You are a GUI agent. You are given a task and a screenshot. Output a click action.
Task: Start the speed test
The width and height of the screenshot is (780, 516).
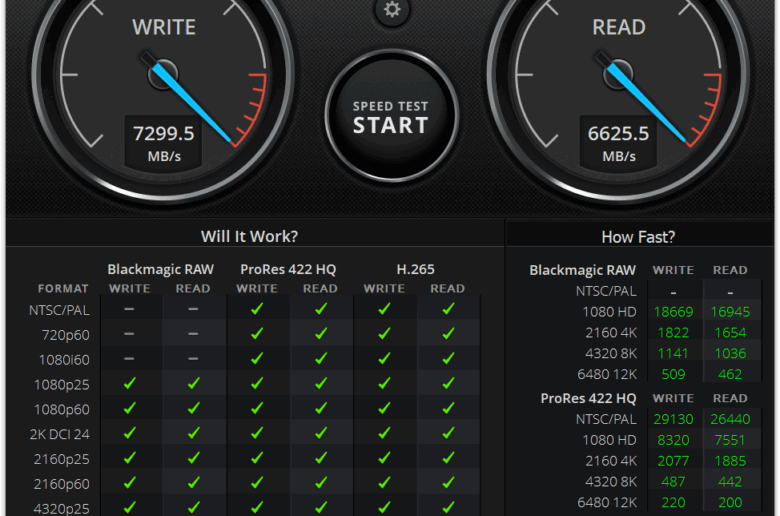(x=391, y=116)
